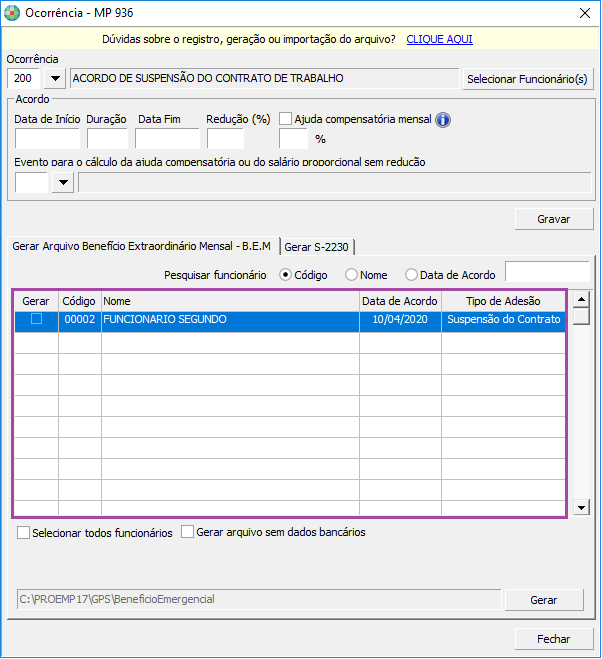This screenshot has width=602, height=659.
Task: Enable Ajuda compensatória mensal checkbox
Action: tap(285, 119)
